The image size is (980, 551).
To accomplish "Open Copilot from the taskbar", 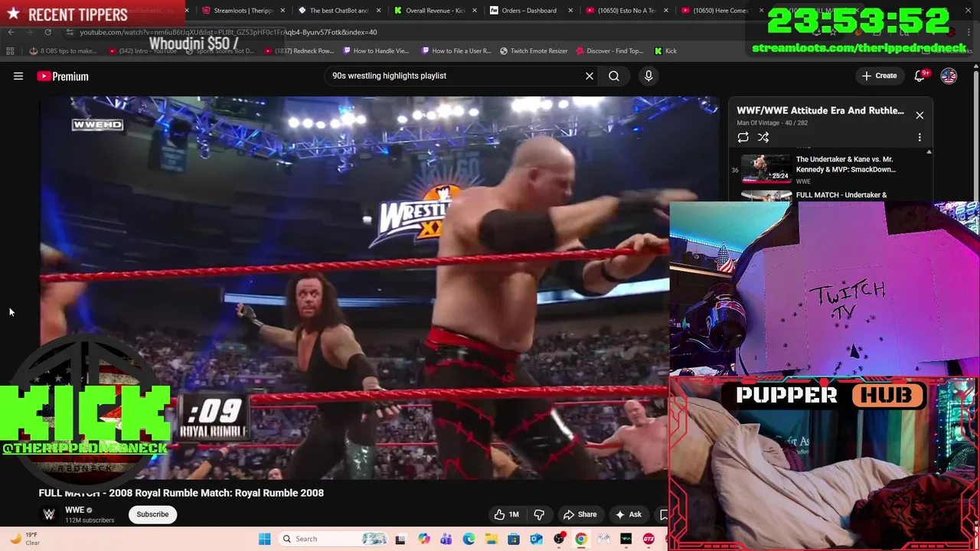I will pyautogui.click(x=423, y=539).
